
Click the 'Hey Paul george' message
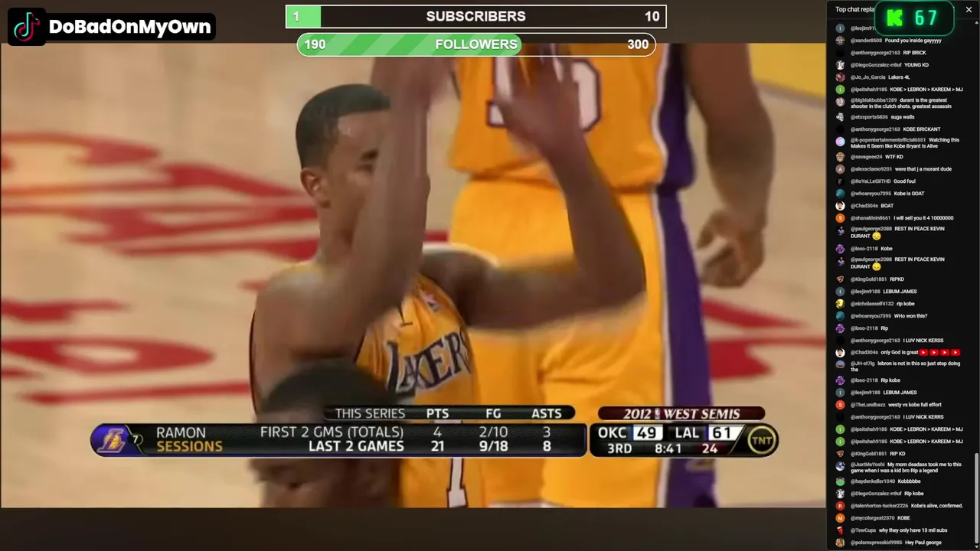(x=923, y=543)
